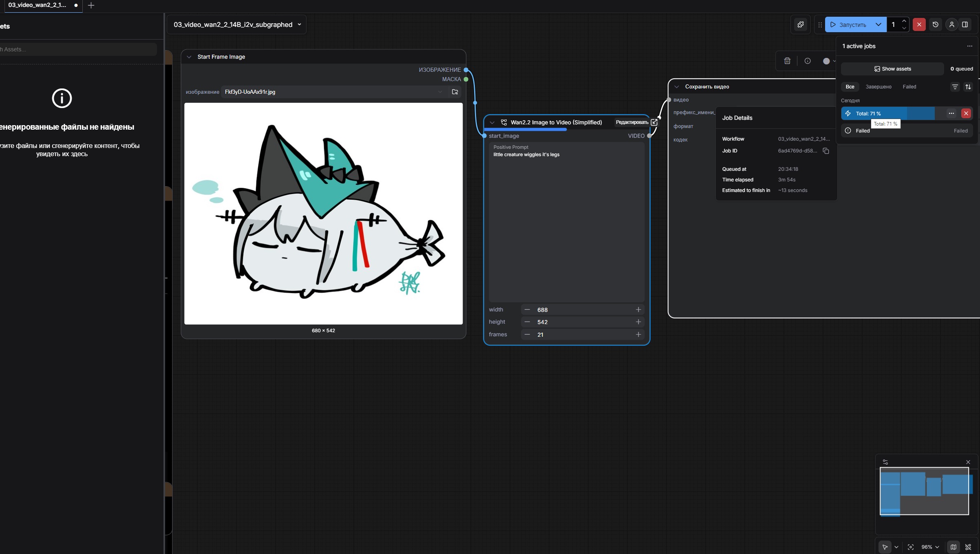
Task: Open the node info icon in the toolbar
Action: (x=808, y=61)
